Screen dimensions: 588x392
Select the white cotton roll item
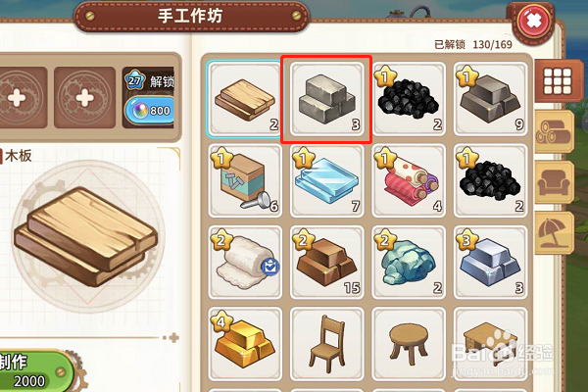pyautogui.click(x=245, y=263)
